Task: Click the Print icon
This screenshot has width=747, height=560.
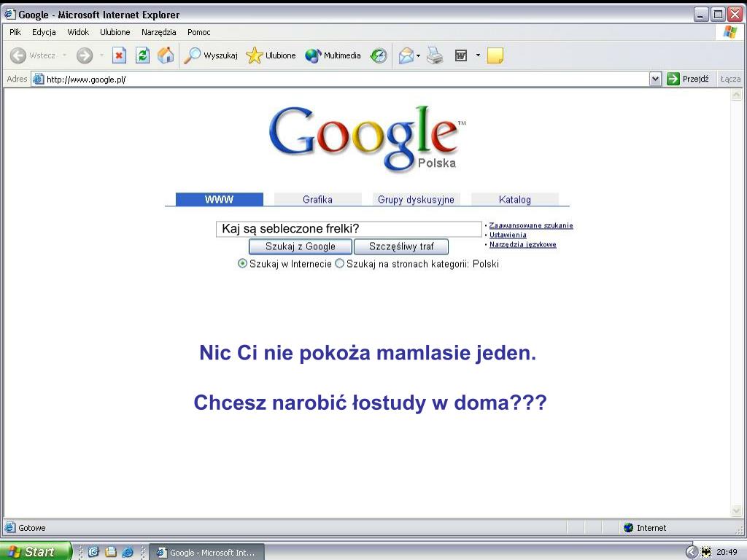Action: 435,55
